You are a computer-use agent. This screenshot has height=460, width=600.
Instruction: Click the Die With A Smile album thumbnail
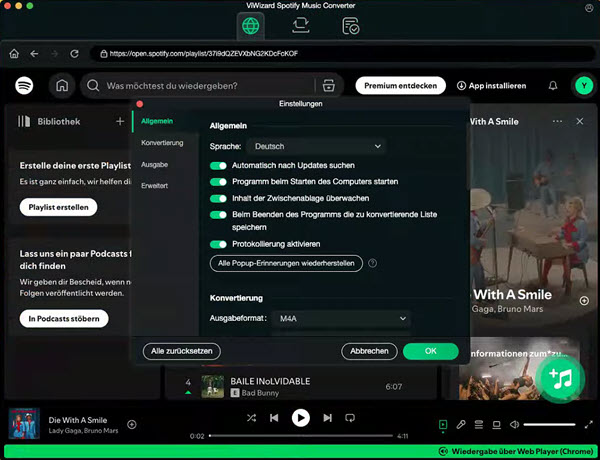pyautogui.click(x=24, y=423)
